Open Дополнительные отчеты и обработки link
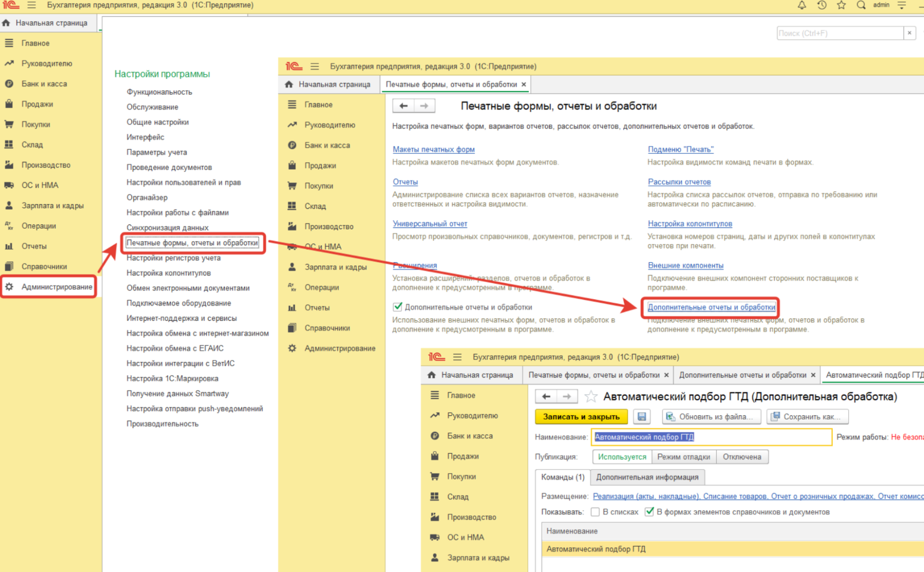 tap(711, 307)
